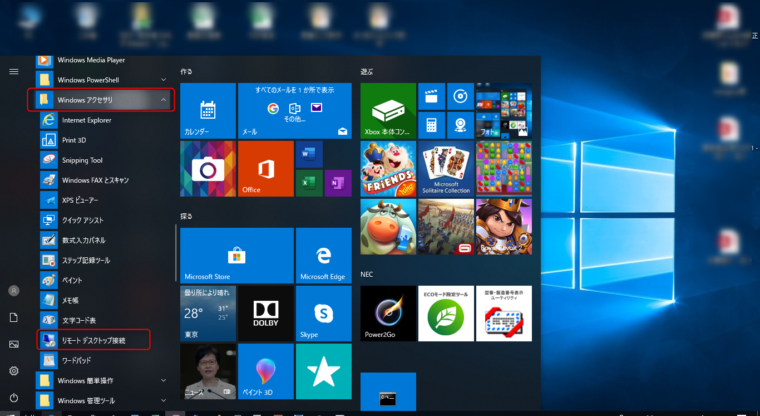The height and width of the screenshot is (416, 760).
Task: Expand Windows 管理ツール folder
Action: tap(102, 400)
